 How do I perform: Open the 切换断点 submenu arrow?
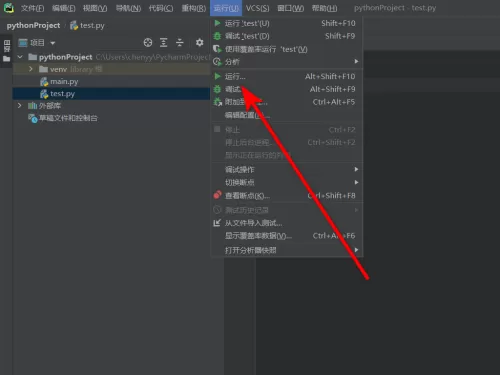356,182
